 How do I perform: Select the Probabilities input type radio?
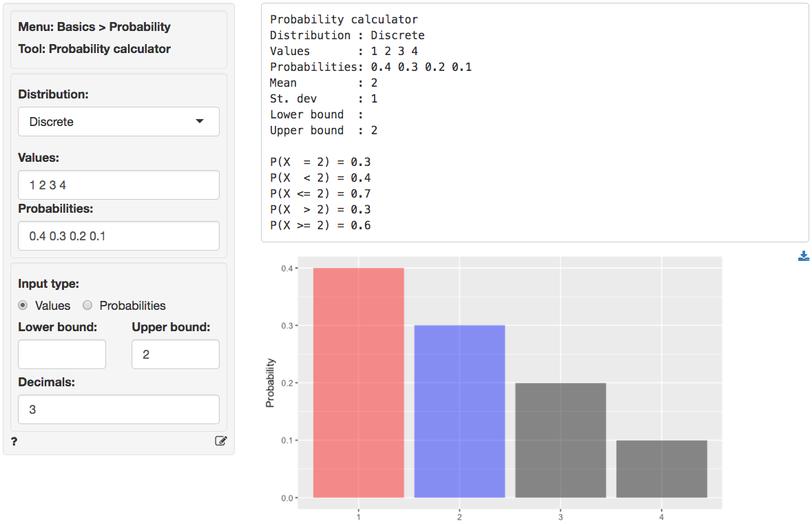[87, 305]
